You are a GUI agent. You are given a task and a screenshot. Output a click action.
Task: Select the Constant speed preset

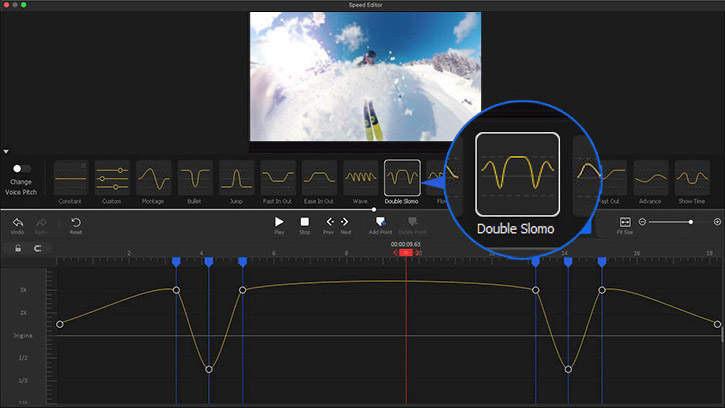pos(70,178)
